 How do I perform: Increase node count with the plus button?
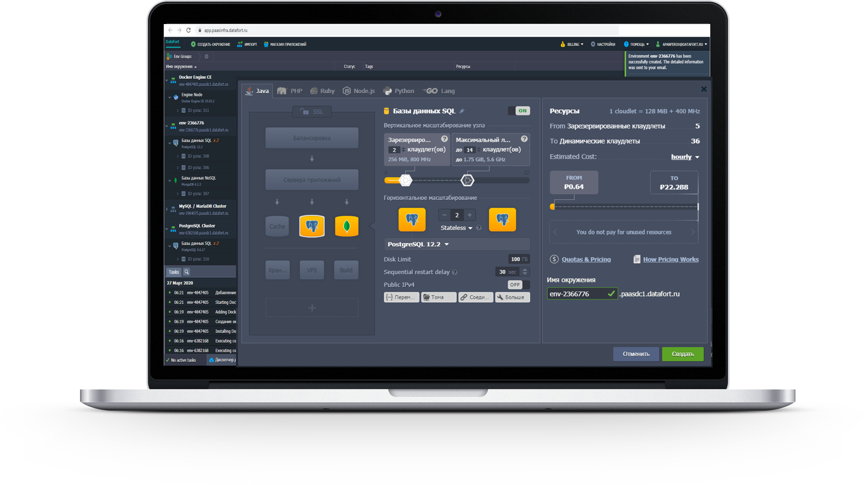(x=469, y=215)
